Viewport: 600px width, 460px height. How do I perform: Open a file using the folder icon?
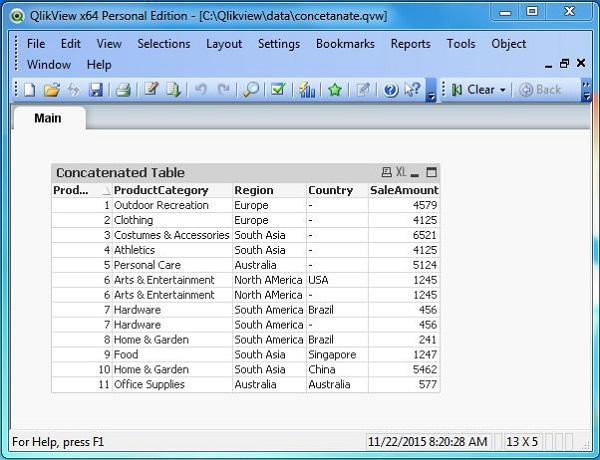52,90
